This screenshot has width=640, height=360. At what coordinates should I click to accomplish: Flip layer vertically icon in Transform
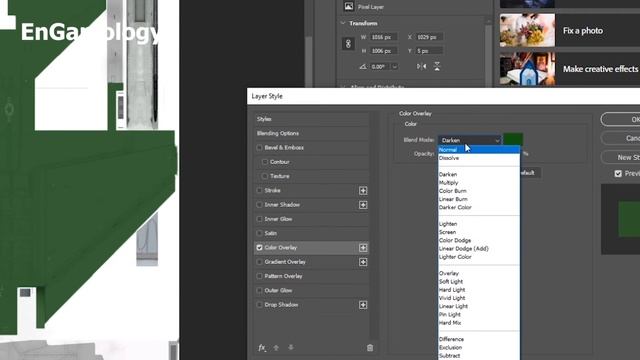point(437,67)
